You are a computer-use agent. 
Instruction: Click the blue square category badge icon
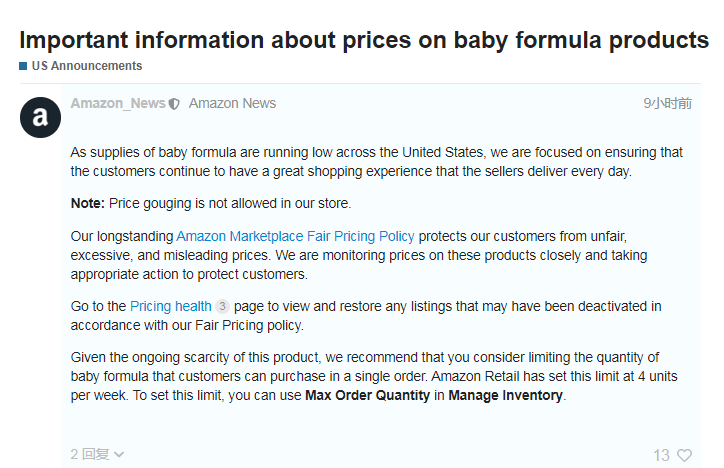[23, 66]
